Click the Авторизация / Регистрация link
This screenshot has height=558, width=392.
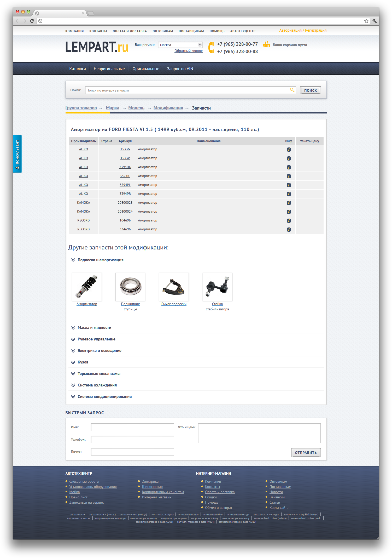[303, 31]
